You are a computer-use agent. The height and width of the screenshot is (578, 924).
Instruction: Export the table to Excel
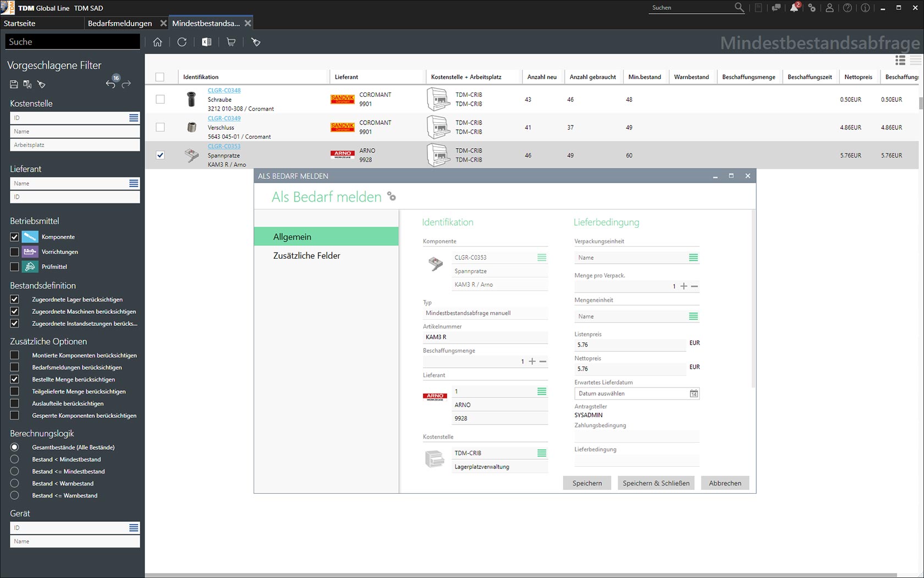tap(206, 42)
